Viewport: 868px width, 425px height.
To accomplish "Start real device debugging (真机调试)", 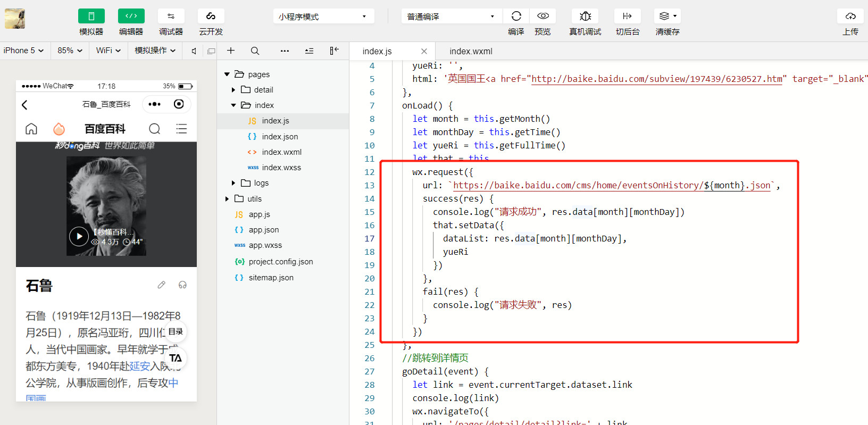I will (x=585, y=16).
